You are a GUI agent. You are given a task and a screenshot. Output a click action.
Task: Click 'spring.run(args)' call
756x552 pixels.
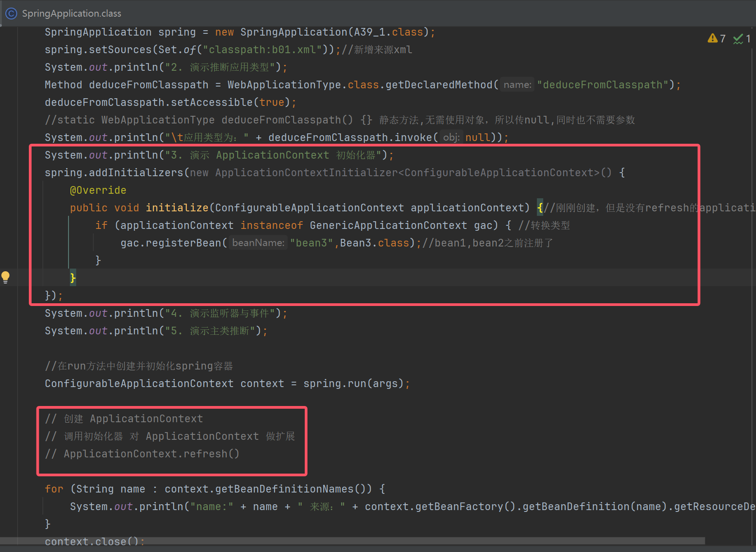[353, 383]
